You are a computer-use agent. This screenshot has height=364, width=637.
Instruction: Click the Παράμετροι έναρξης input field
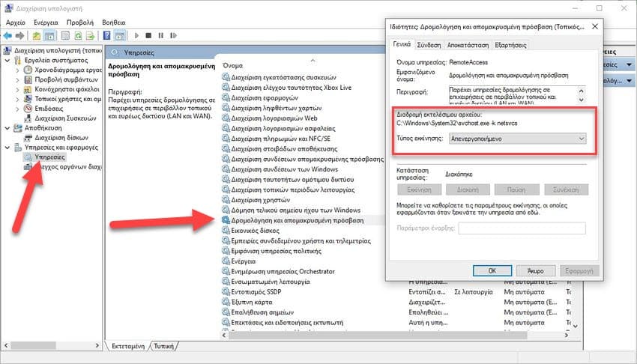pyautogui.click(x=522, y=228)
